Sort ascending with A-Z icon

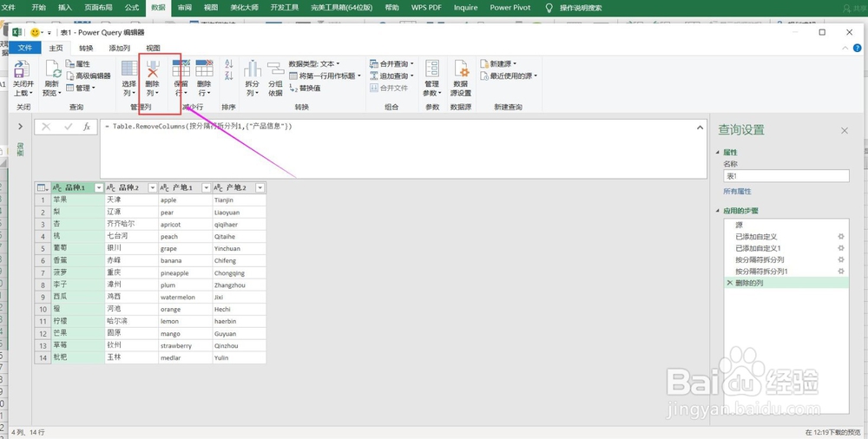[x=229, y=63]
